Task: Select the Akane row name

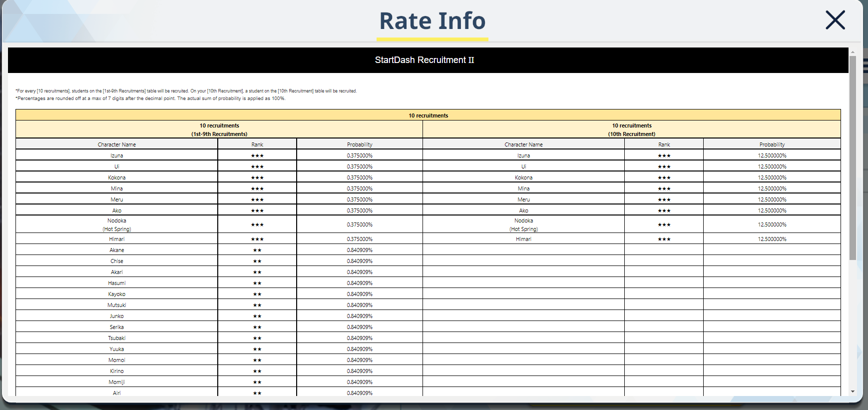Action: [x=117, y=250]
